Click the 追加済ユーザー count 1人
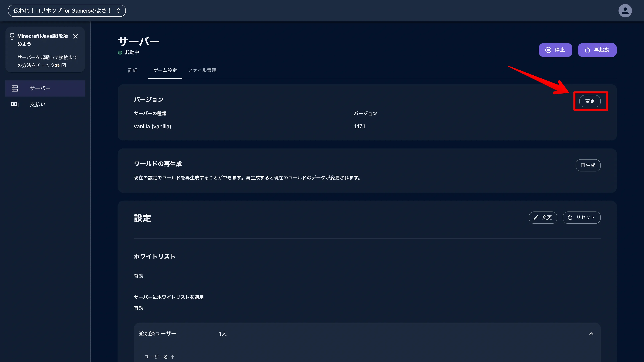This screenshot has height=362, width=644. (223, 334)
